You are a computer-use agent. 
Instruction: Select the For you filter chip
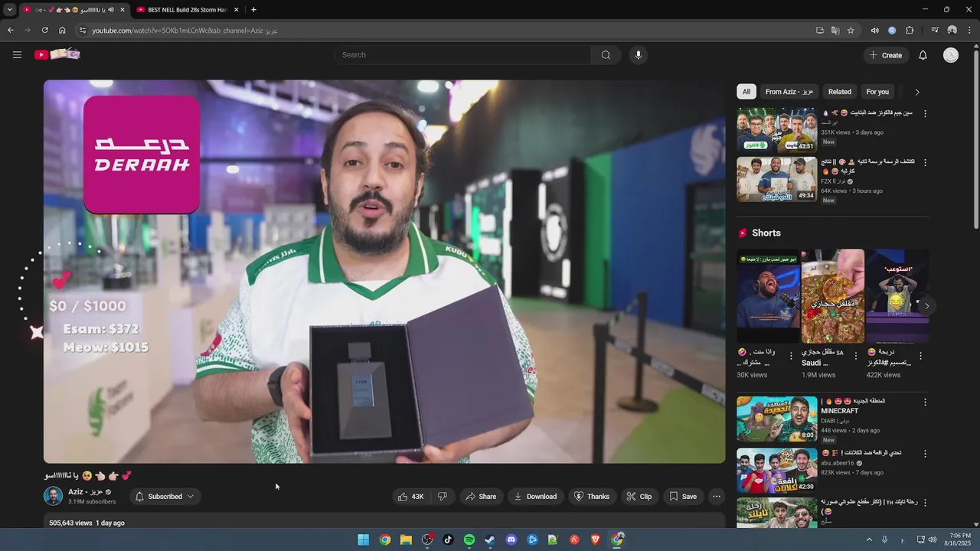[x=877, y=92]
